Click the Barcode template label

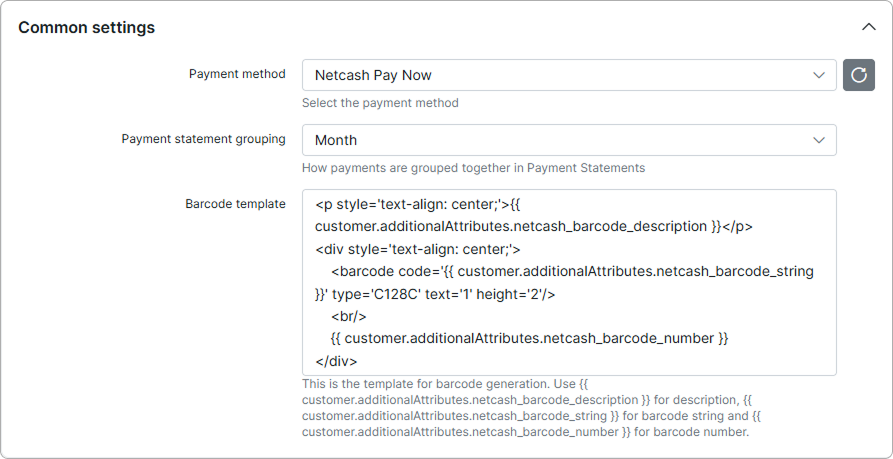(x=235, y=204)
